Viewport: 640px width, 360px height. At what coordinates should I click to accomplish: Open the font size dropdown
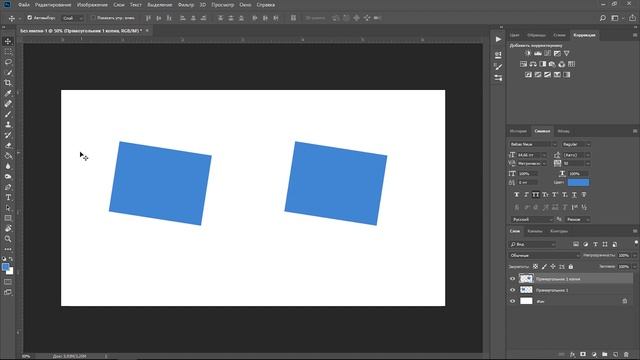(x=532, y=155)
